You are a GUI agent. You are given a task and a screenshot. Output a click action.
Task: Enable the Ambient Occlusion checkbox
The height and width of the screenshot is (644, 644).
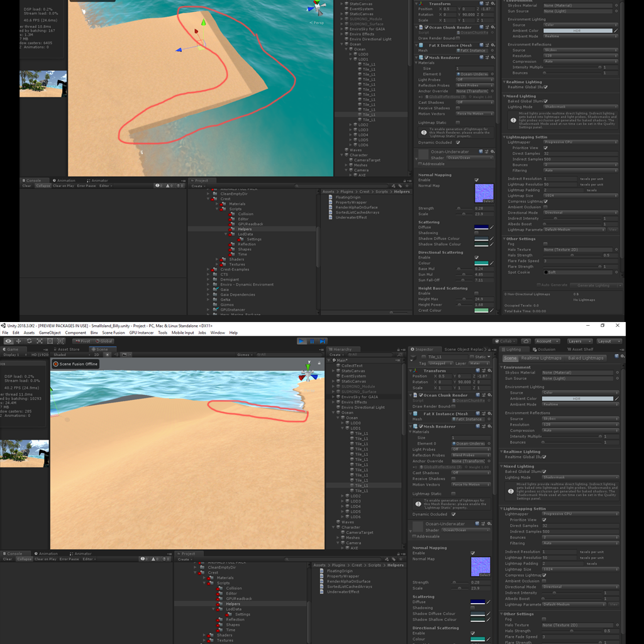coord(545,580)
